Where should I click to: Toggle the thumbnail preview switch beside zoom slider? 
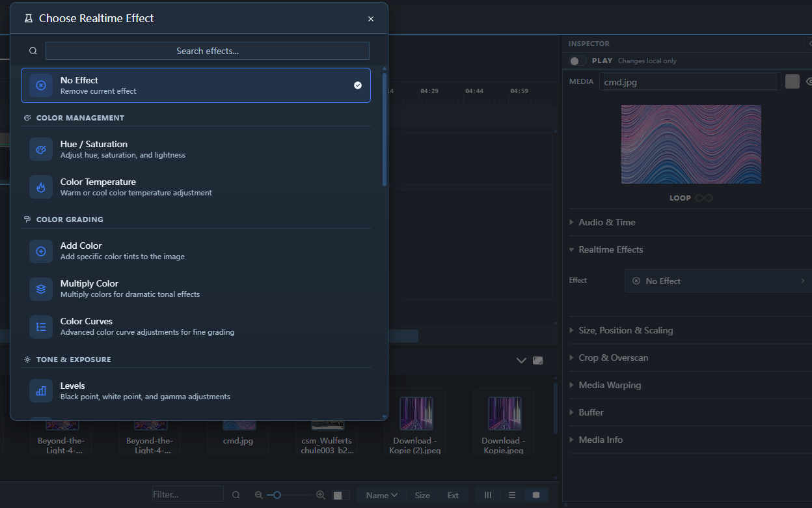(341, 495)
